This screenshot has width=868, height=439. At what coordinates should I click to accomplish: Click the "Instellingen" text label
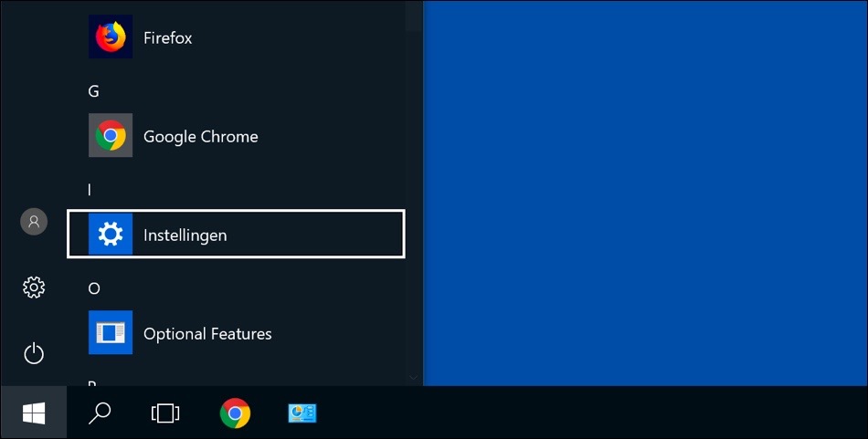coord(185,235)
